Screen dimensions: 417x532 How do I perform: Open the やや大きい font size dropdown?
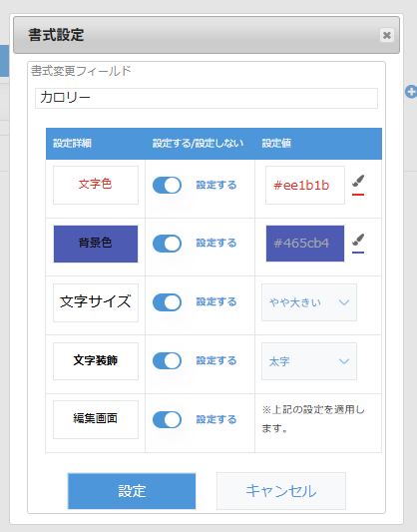[x=309, y=302]
